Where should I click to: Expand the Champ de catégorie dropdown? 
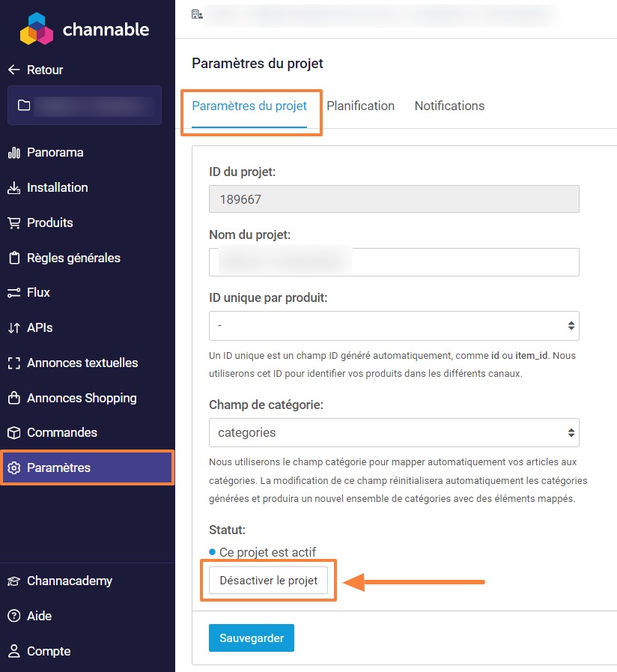(394, 432)
